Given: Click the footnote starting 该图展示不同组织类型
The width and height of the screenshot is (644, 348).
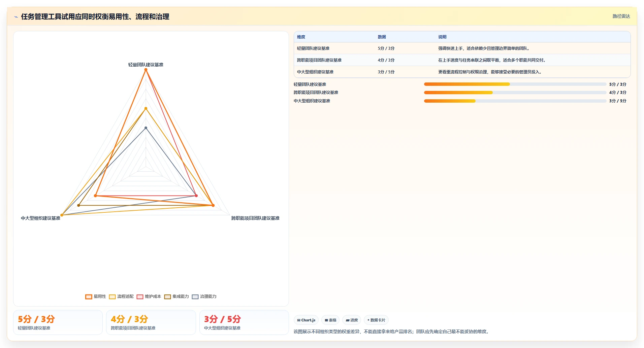Looking at the screenshot, I should coord(392,332).
